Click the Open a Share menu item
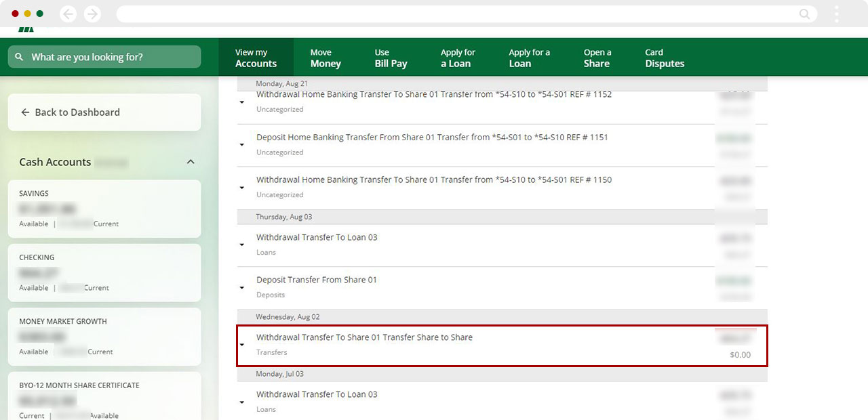This screenshot has width=868, height=420. (597, 58)
